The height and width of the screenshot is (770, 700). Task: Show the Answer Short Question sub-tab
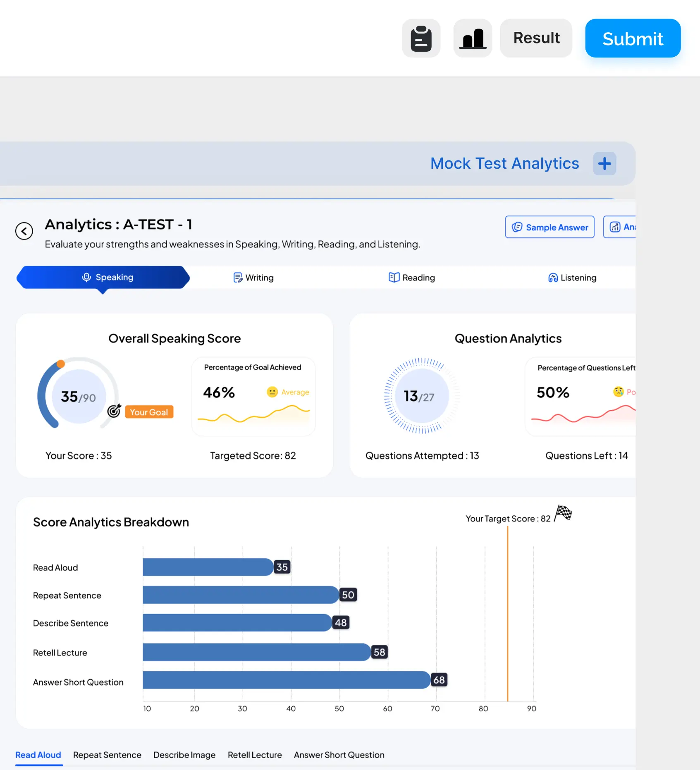tap(339, 755)
